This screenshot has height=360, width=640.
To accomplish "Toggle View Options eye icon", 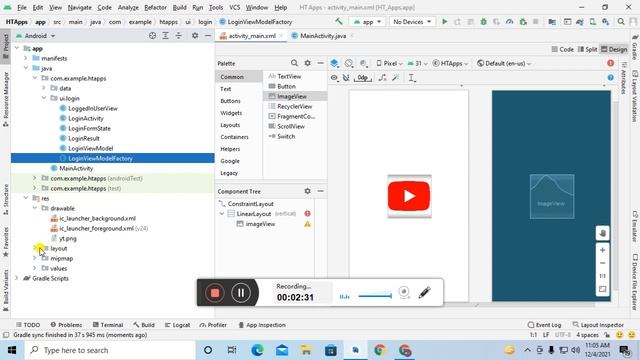I will pyautogui.click(x=334, y=78).
